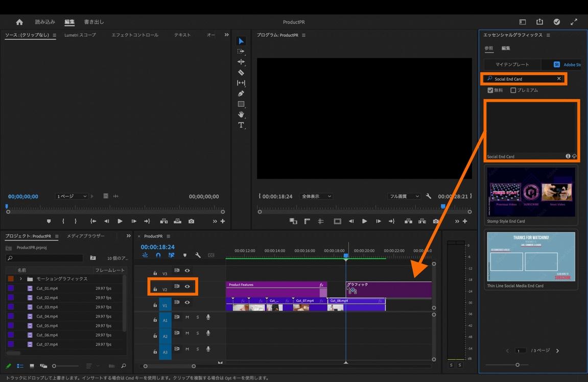
Task: Select Stomp Style End Card thumbnail
Action: pyautogui.click(x=531, y=192)
